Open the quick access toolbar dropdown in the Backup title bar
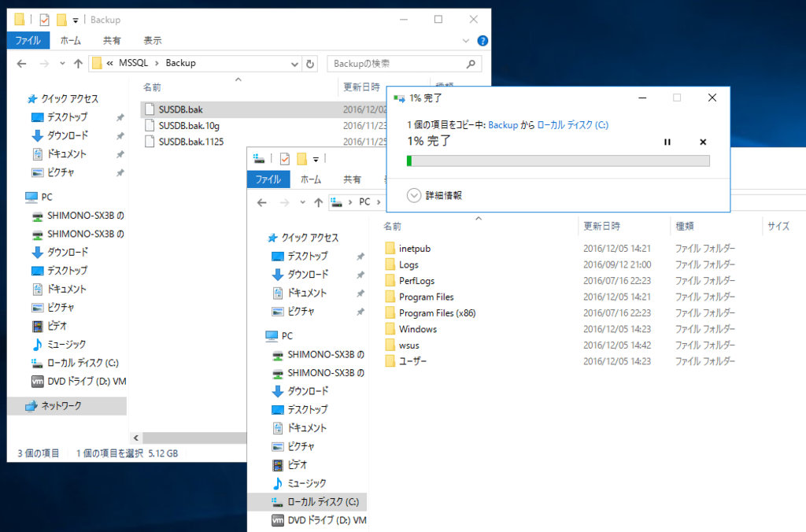The height and width of the screenshot is (532, 806). (76, 20)
